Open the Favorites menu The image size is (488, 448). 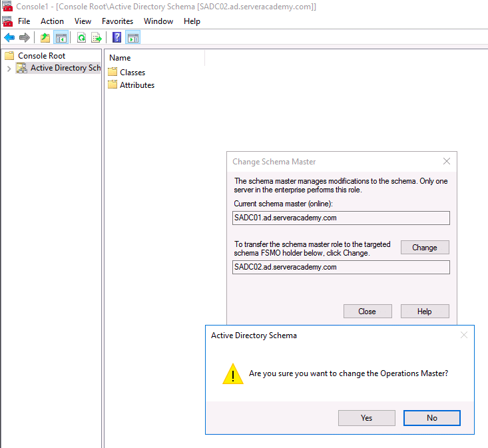tap(117, 21)
